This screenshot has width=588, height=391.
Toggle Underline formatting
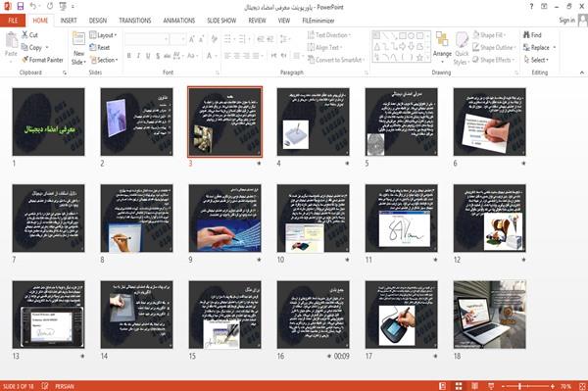(148, 56)
